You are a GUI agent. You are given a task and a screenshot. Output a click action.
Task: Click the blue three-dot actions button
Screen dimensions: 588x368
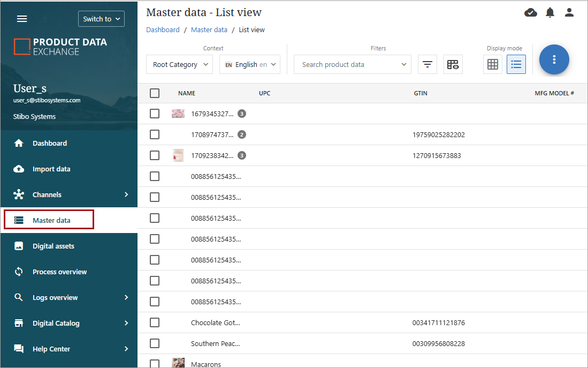(x=554, y=59)
